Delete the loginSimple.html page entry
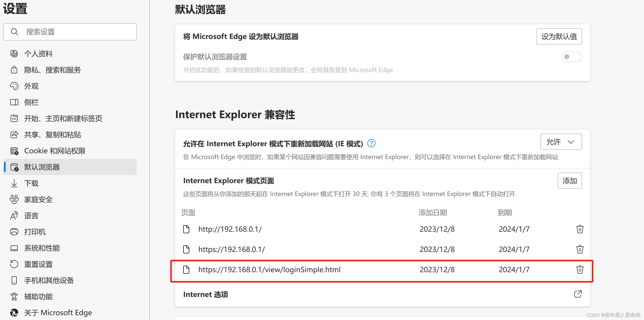644x320 pixels. (x=580, y=270)
